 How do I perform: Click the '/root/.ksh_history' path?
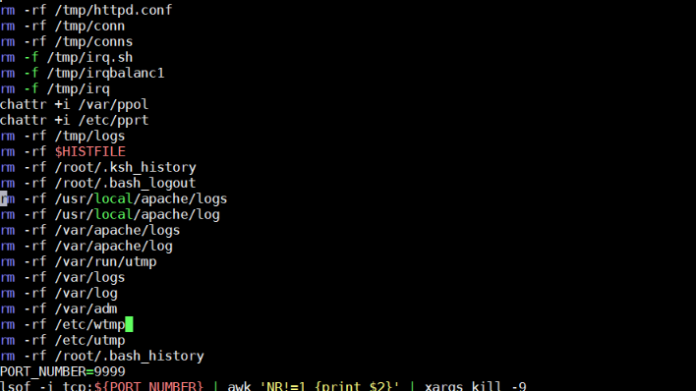tap(125, 168)
